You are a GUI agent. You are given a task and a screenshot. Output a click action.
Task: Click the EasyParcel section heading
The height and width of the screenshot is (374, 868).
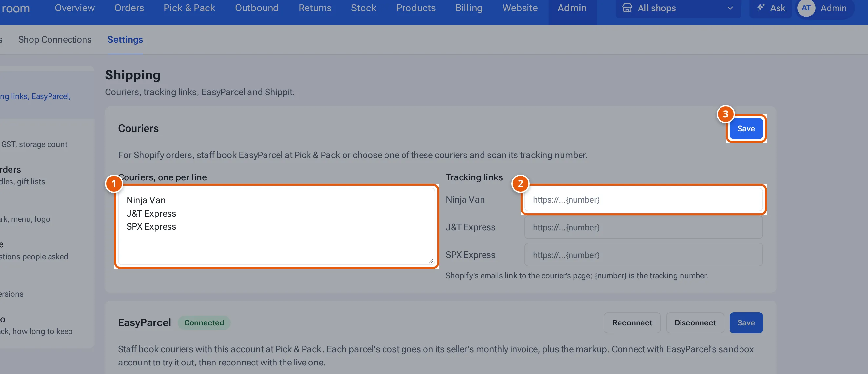[145, 323]
